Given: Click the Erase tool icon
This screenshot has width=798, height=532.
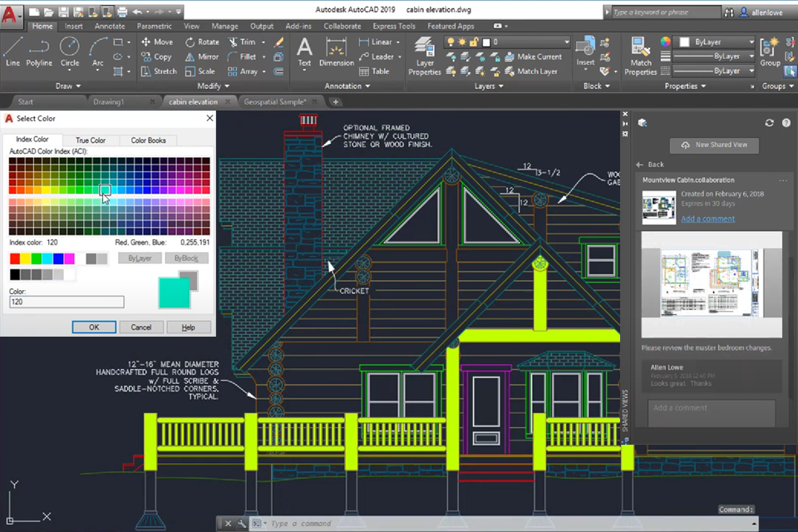Looking at the screenshot, I should click(x=278, y=42).
